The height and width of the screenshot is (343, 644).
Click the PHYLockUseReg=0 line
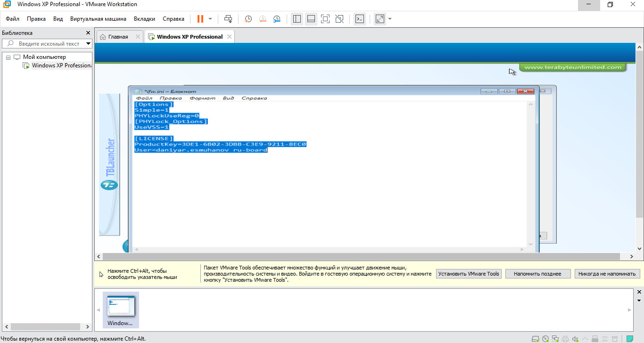click(x=167, y=115)
